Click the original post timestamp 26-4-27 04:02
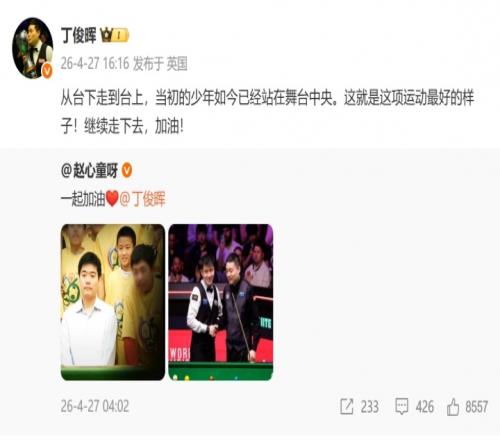Viewport: 500px width, 440px height. coord(95,406)
